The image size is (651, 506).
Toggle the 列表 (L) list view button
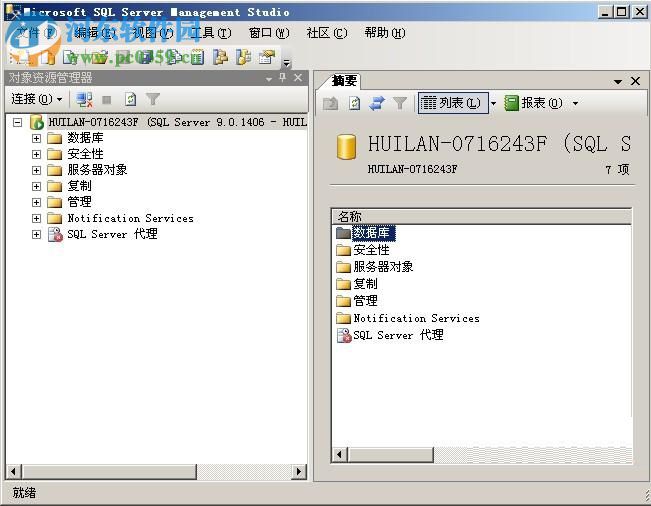453,103
